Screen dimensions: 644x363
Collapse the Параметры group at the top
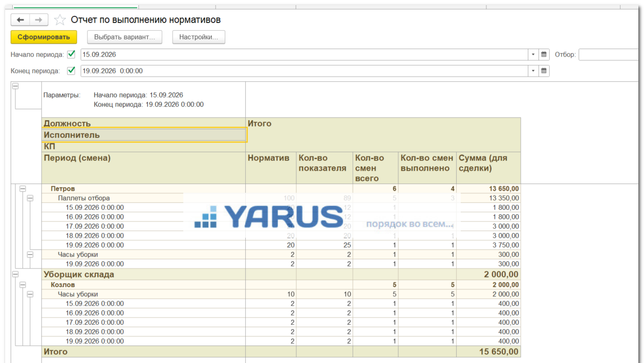15,86
